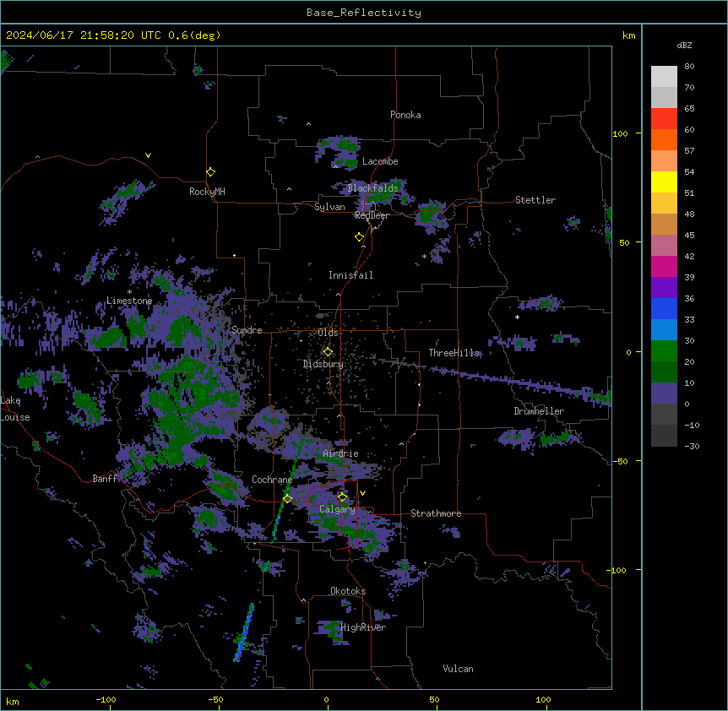Viewport: 728px width, 711px height.
Task: Click the Banff label
Action: 105,479
